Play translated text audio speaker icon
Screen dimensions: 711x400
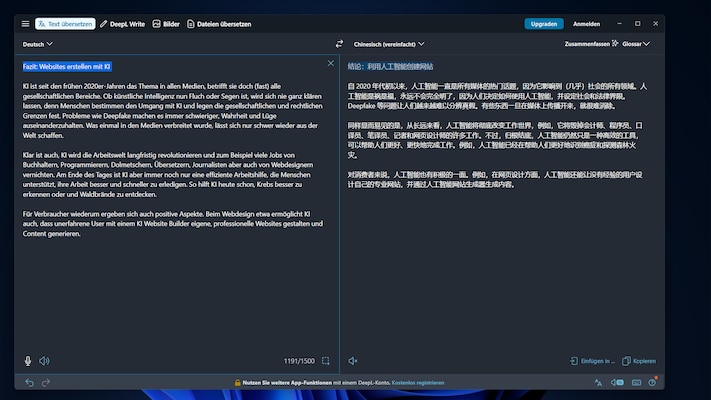point(353,361)
